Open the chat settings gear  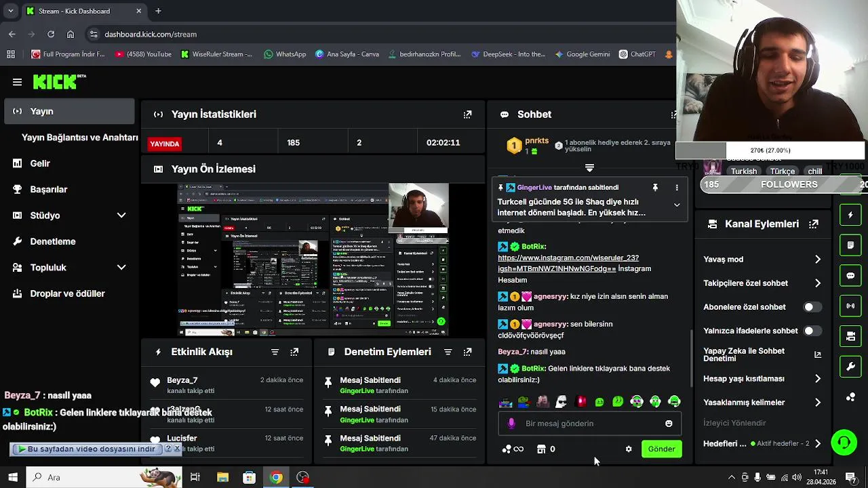(x=629, y=449)
